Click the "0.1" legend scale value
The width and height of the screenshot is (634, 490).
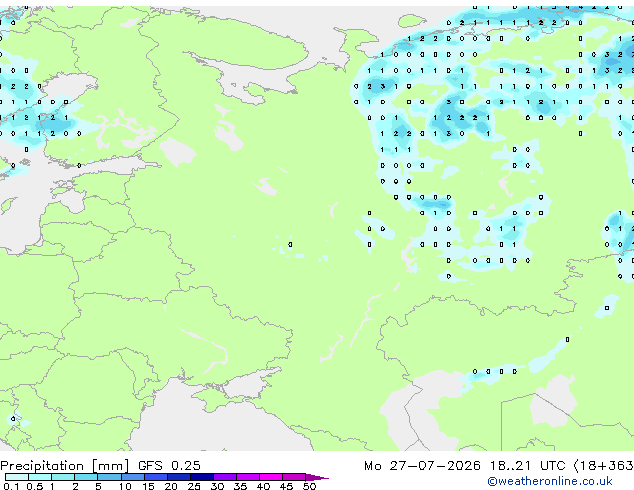[11, 486]
